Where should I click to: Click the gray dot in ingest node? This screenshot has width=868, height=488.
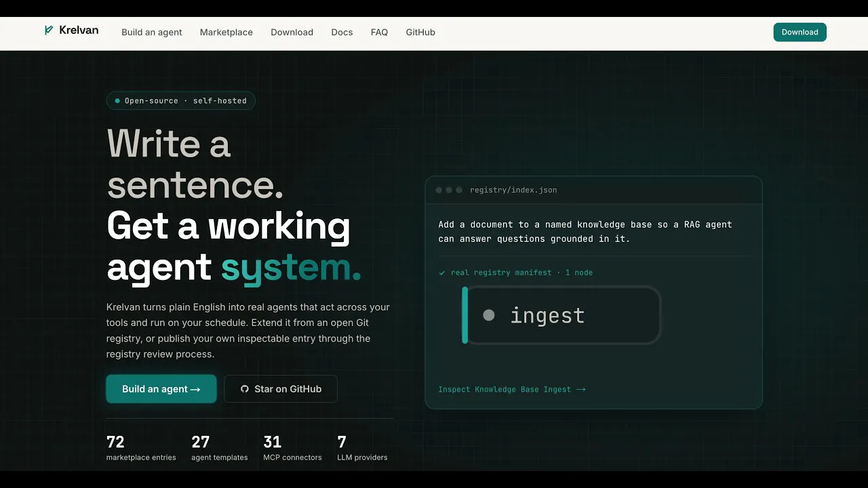click(x=488, y=315)
